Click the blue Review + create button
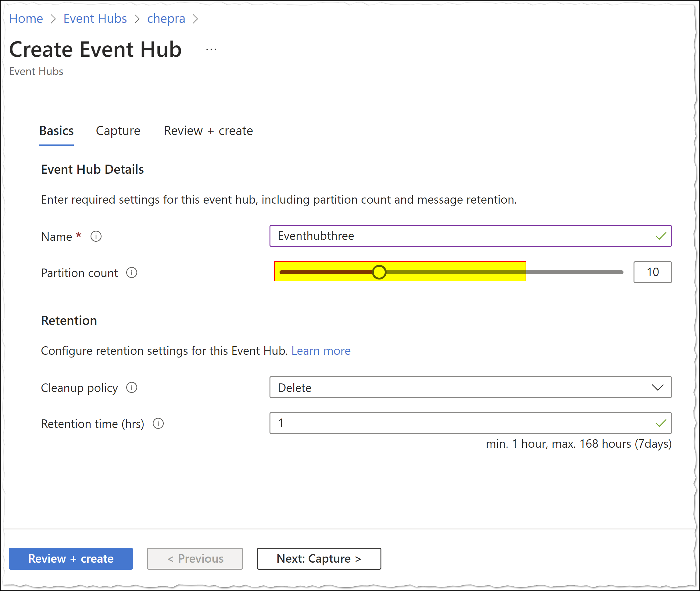 [71, 558]
